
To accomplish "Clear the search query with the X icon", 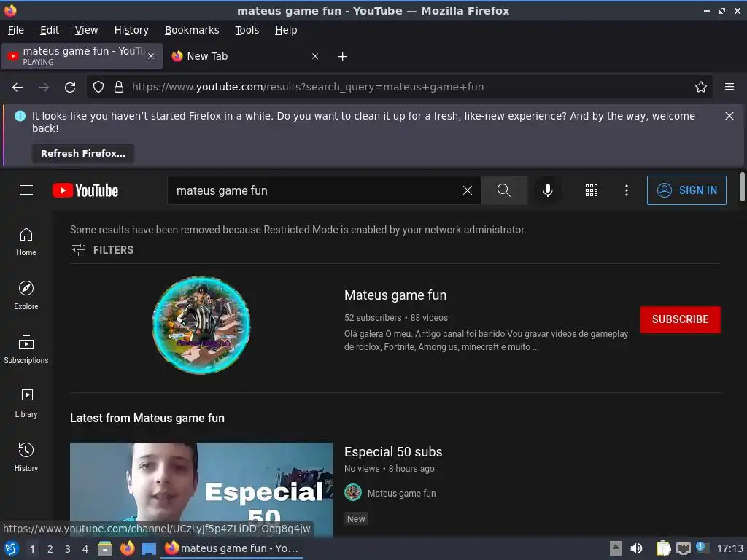I will 468,190.
